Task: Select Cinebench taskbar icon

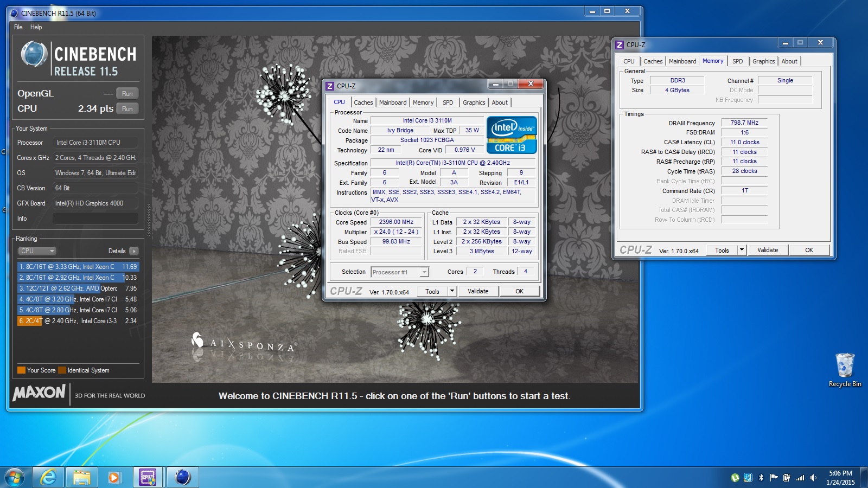Action: pos(182,477)
